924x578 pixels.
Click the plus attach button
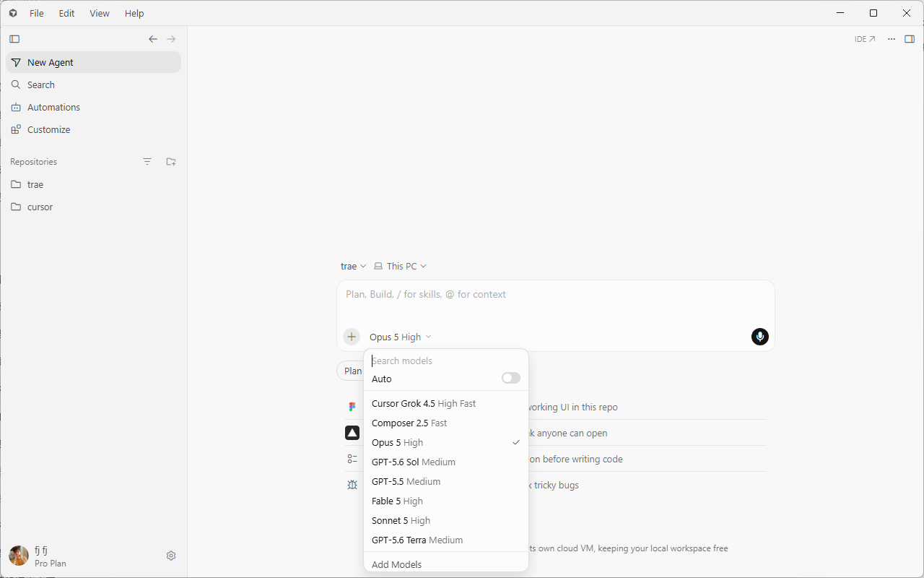click(x=352, y=337)
